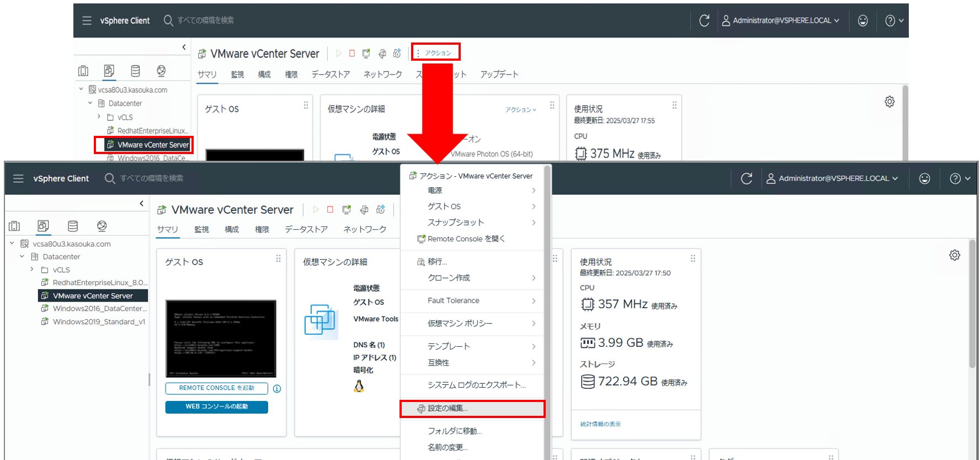Open Storage inventory view in lower screenshot
The width and height of the screenshot is (980, 460).
pos(73,226)
